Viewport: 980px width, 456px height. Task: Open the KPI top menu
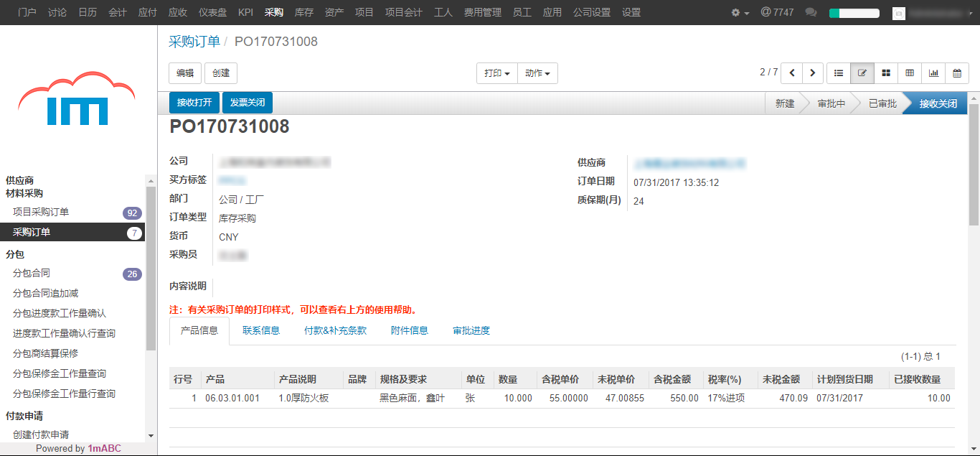click(246, 12)
